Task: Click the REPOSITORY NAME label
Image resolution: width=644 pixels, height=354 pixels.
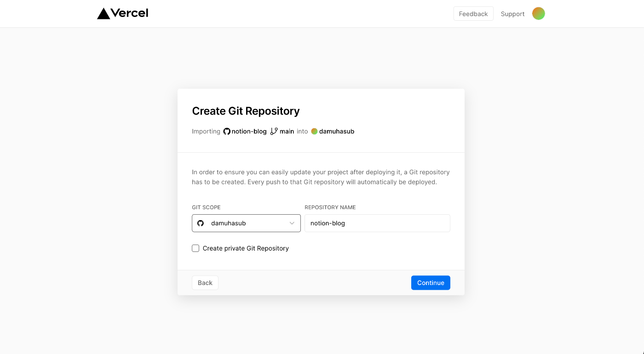Action: click(x=330, y=207)
